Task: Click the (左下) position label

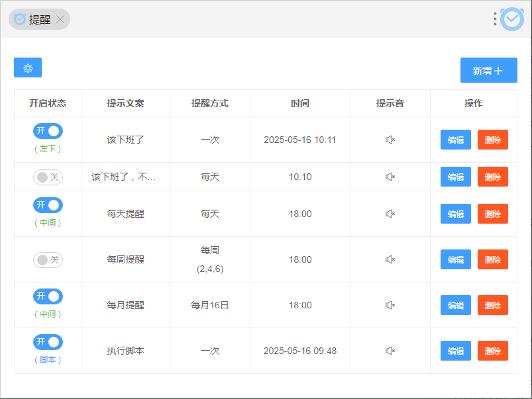Action: 48,148
